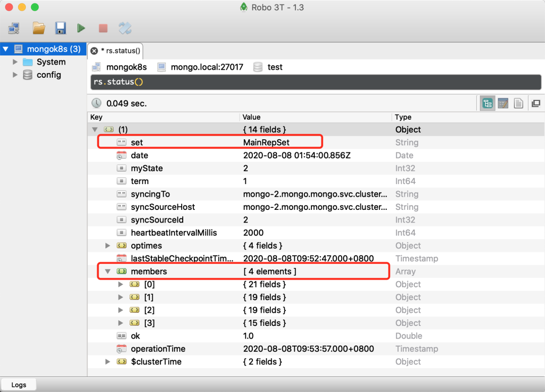The height and width of the screenshot is (392, 545).
Task: Expand members element [3]
Action: click(x=121, y=323)
